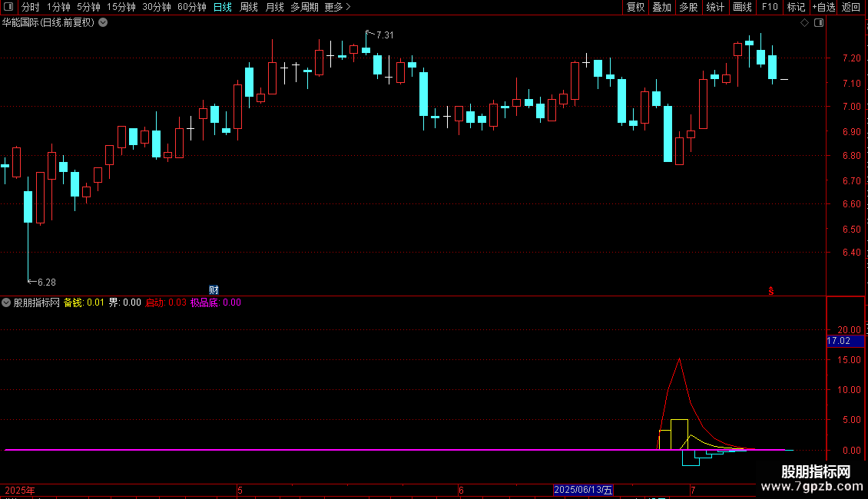The image size is (868, 499).
Task: Click the diamond icon in chart corner
Action: (804, 23)
